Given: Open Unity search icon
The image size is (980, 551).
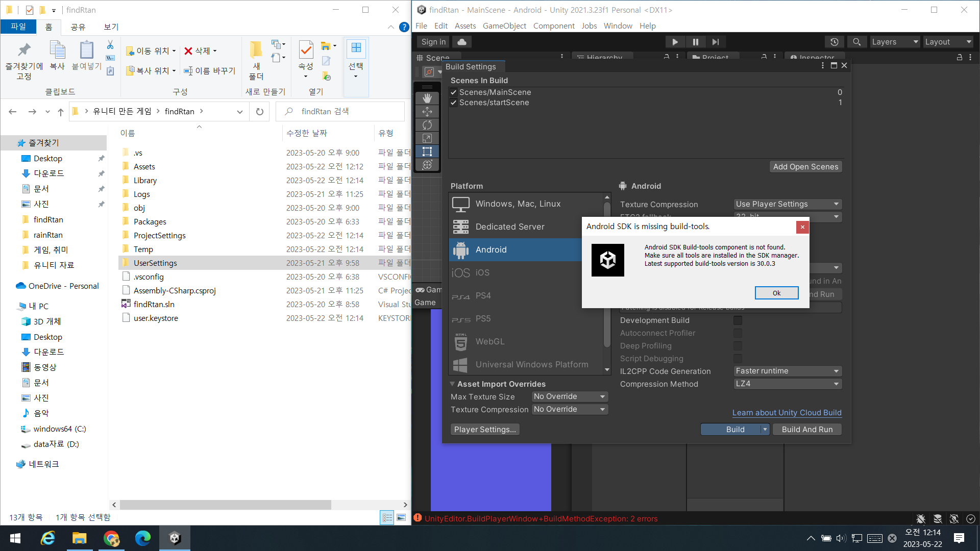Looking at the screenshot, I should [857, 42].
